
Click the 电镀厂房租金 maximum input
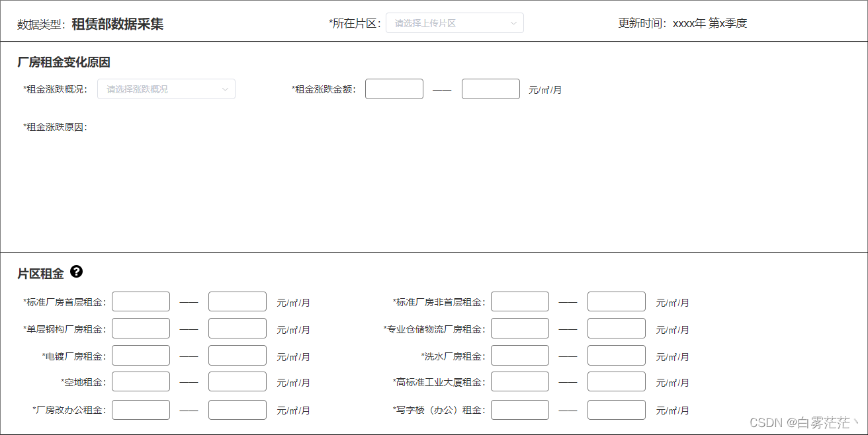(238, 356)
